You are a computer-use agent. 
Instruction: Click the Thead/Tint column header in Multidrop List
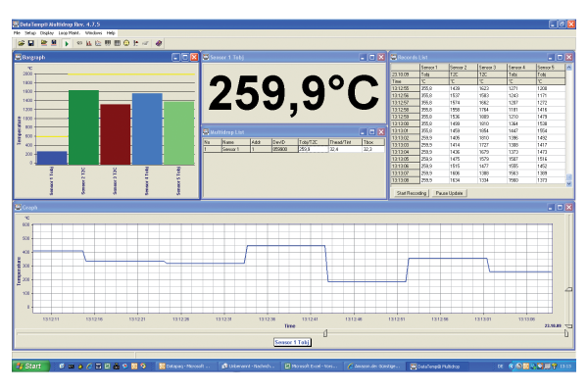(345, 142)
